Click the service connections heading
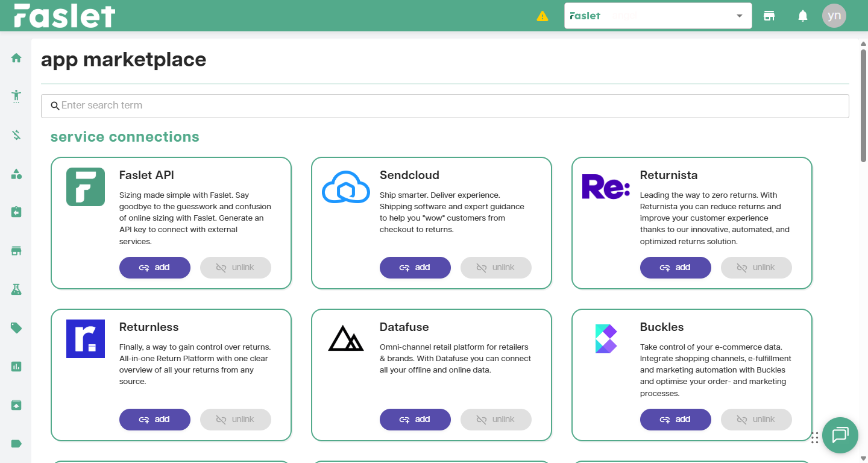 point(125,137)
